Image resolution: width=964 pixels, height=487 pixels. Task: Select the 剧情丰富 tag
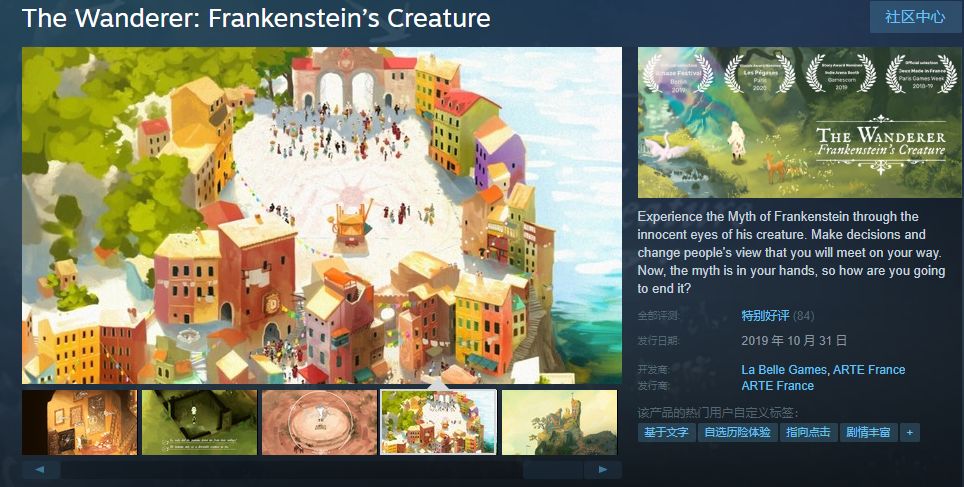point(868,432)
